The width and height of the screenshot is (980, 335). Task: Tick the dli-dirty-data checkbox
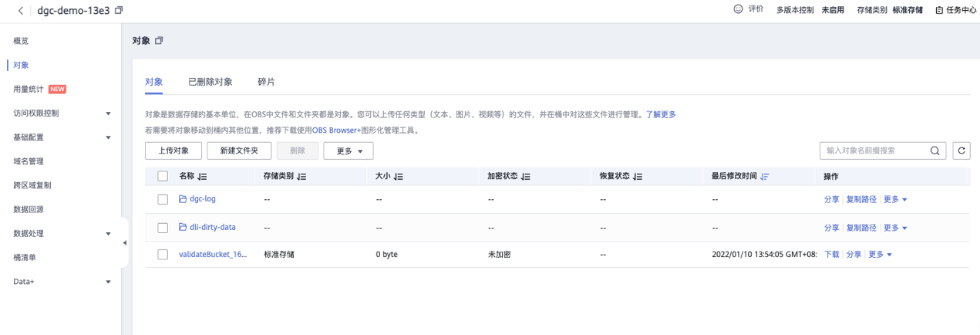click(x=163, y=228)
